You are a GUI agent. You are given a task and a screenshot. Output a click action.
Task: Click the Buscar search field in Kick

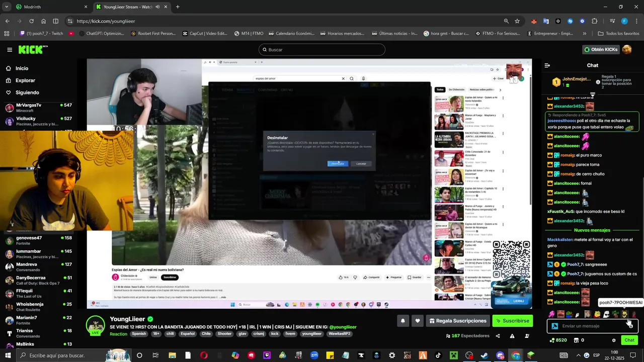tap(322, 50)
